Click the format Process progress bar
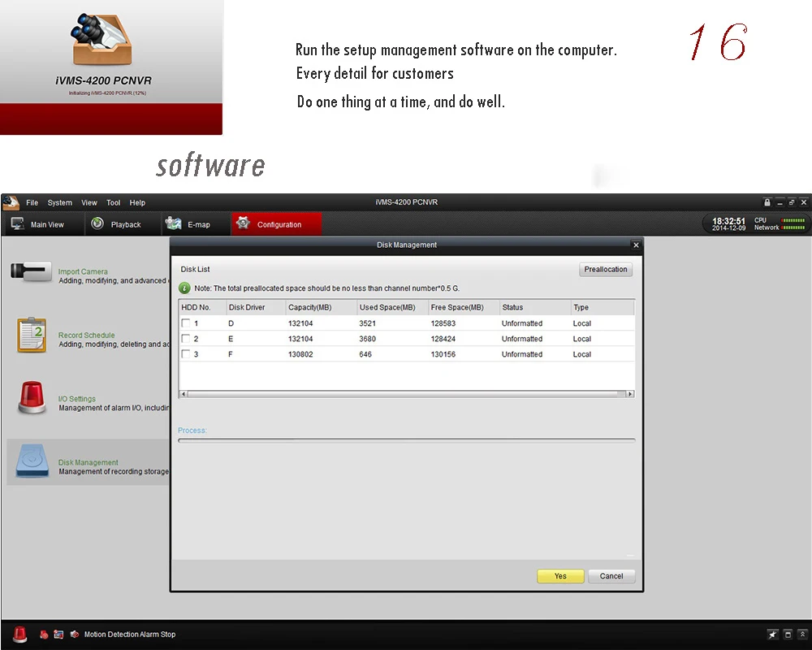Viewport: 812px width, 650px height. click(x=407, y=440)
